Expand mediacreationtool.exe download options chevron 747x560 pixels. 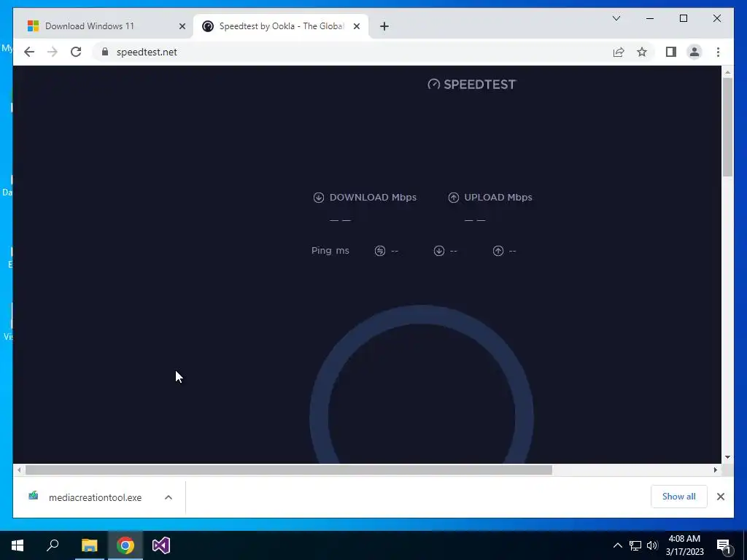169,497
